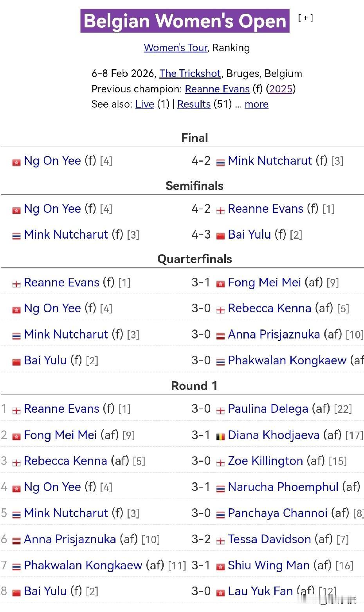Open the 4-2 Final score
This screenshot has width=364, height=612.
pyautogui.click(x=201, y=160)
